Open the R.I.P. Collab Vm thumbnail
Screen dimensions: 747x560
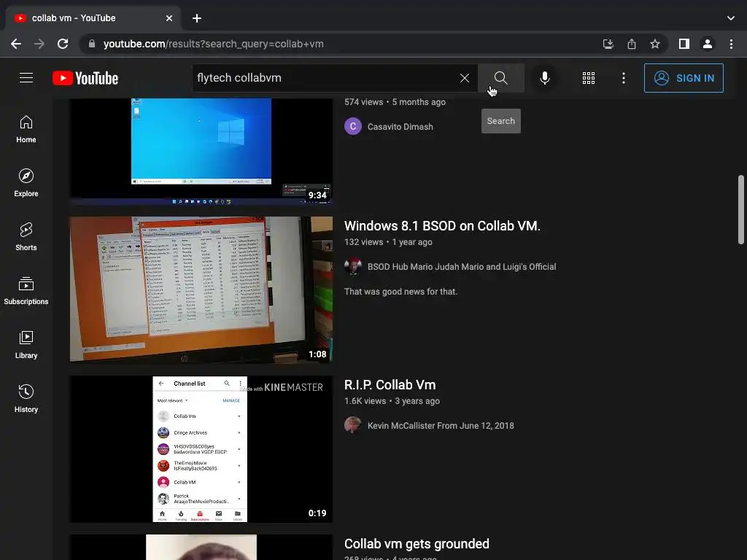(x=201, y=449)
